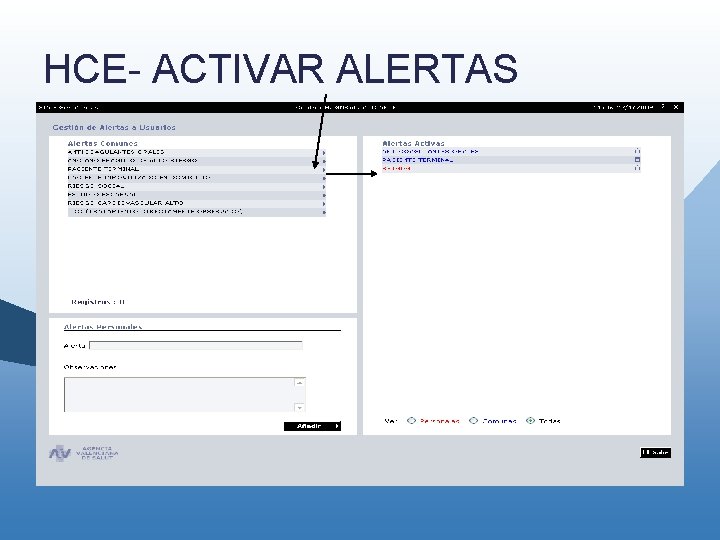Image resolution: width=720 pixels, height=540 pixels.
Task: Choose the Comunes radio option
Action: point(473,421)
